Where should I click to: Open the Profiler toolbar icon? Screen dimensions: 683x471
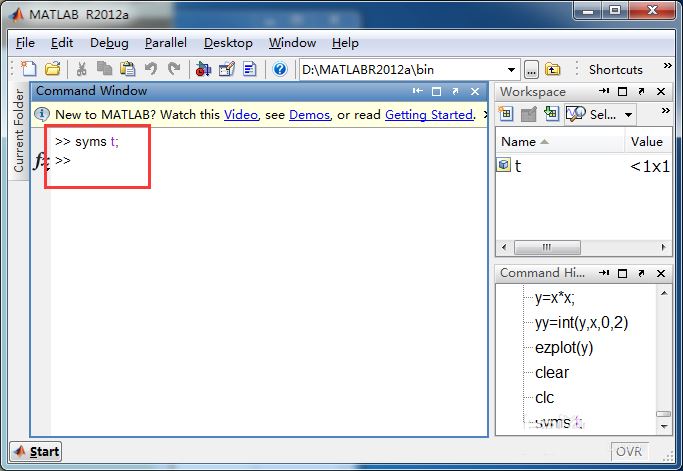pyautogui.click(x=250, y=69)
